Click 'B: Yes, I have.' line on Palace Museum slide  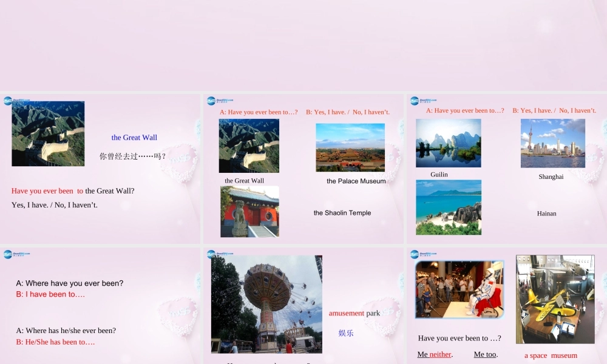pos(348,112)
